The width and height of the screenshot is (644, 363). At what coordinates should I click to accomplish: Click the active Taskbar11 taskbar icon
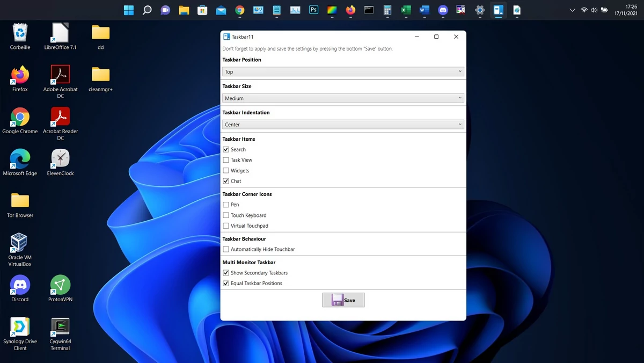[x=499, y=10]
